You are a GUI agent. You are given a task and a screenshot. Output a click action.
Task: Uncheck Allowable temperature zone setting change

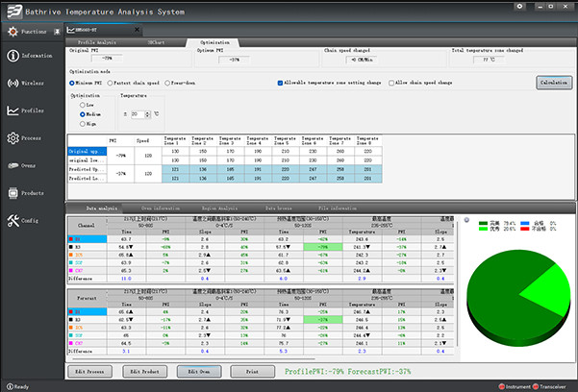pyautogui.click(x=280, y=83)
